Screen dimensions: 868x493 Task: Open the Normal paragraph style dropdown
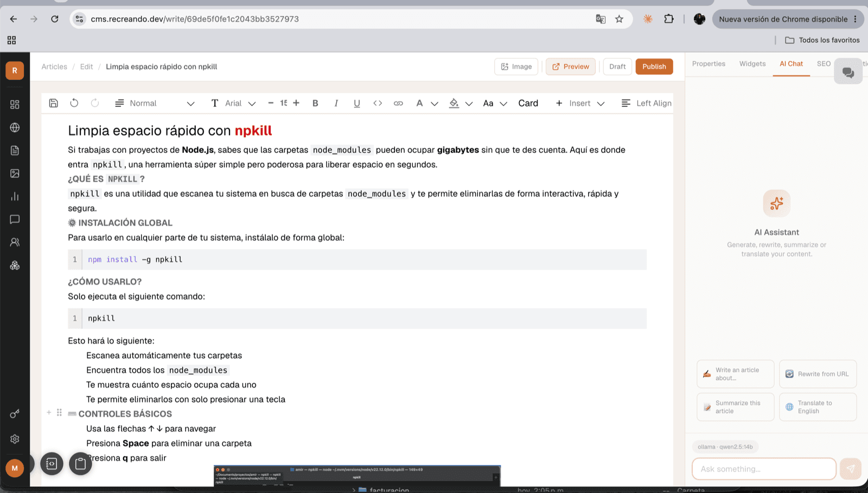pyautogui.click(x=155, y=103)
